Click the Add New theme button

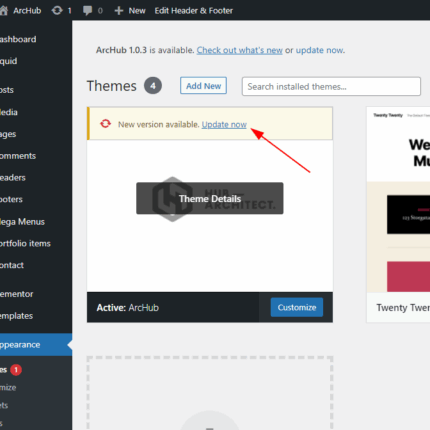(x=203, y=86)
